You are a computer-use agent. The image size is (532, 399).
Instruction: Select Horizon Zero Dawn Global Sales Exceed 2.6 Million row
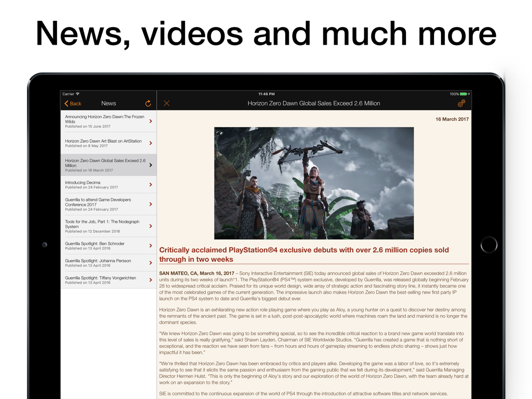(109, 165)
